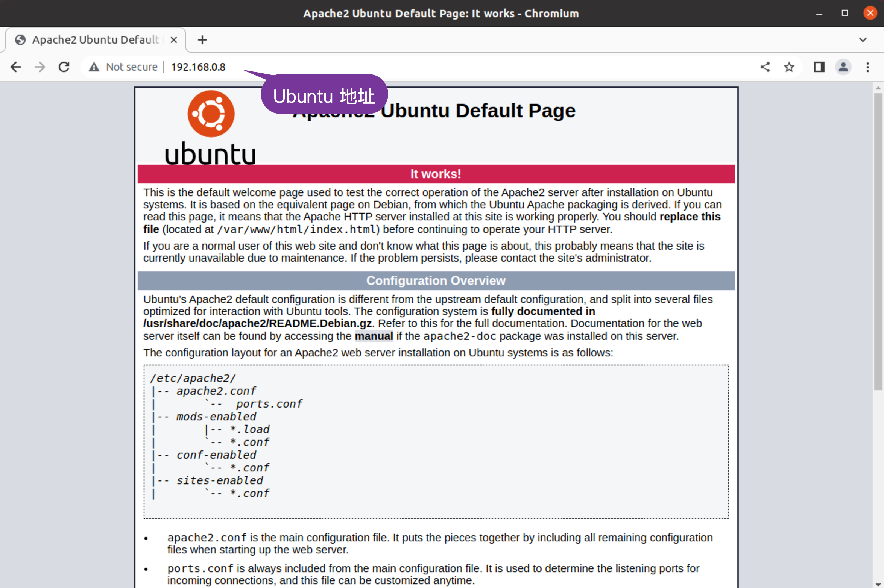884x588 pixels.
Task: Bookmark this page with the star
Action: tap(789, 67)
